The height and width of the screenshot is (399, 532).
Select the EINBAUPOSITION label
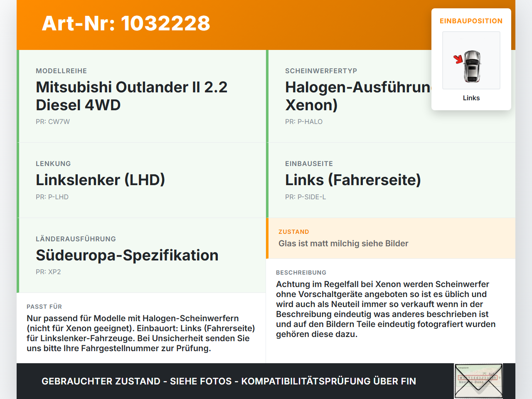tap(471, 21)
